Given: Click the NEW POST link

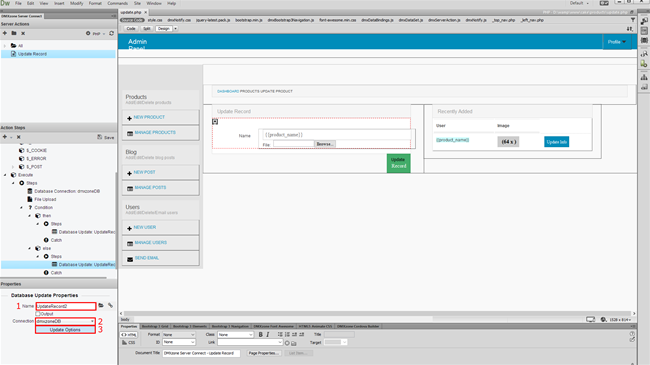Looking at the screenshot, I should coord(144,172).
